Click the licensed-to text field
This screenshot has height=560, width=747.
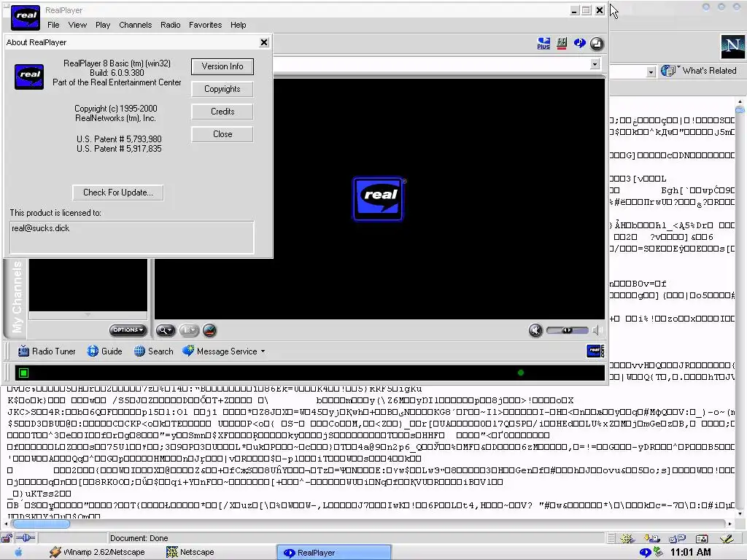132,237
